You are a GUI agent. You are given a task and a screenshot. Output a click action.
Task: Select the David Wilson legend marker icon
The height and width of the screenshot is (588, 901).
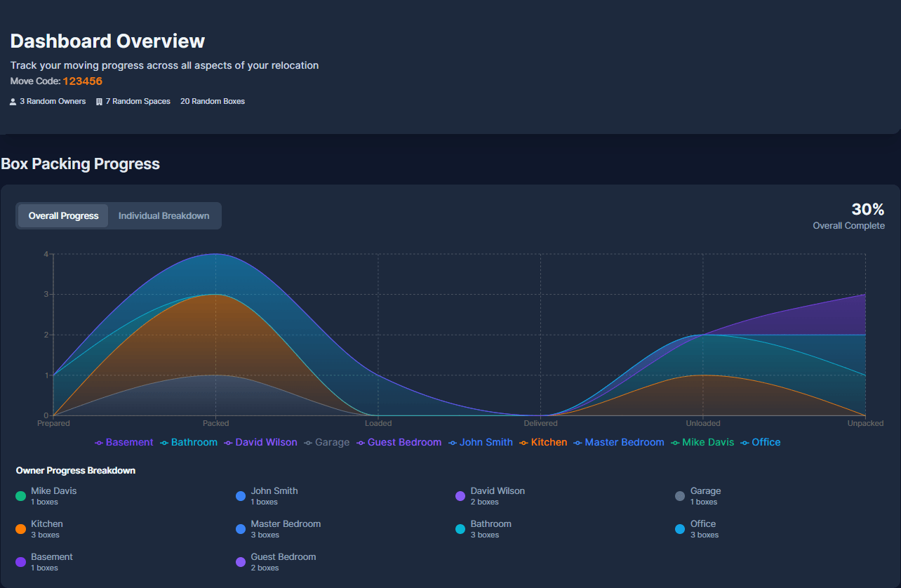[227, 442]
